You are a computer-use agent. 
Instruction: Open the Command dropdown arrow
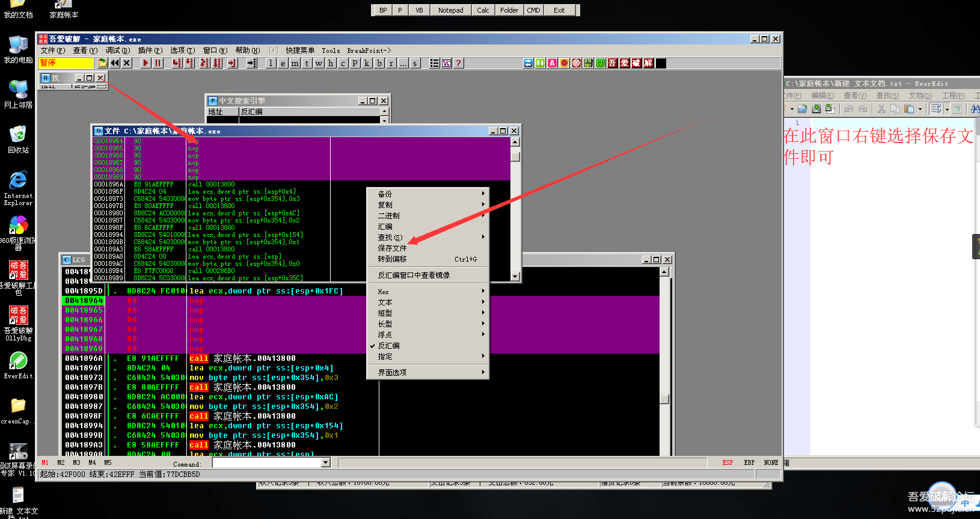[x=326, y=462]
